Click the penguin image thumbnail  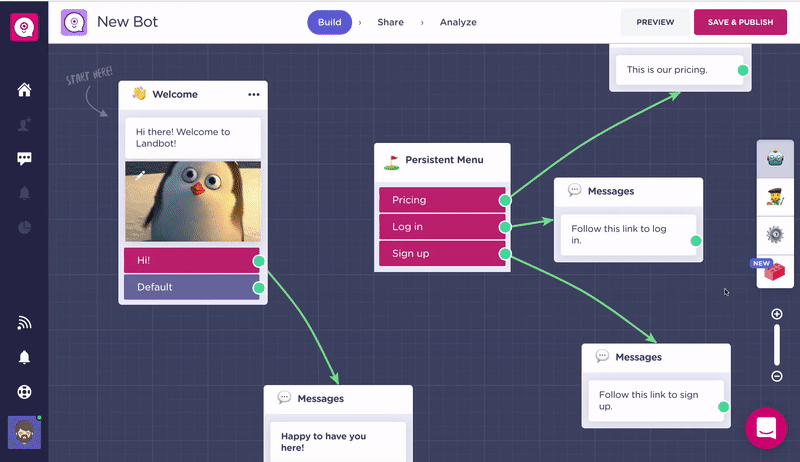[193, 201]
